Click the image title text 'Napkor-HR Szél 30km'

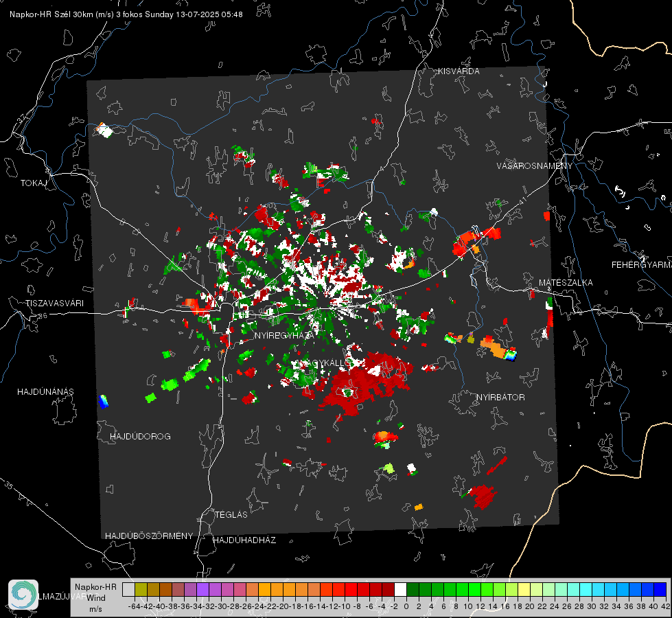[x=53, y=14]
